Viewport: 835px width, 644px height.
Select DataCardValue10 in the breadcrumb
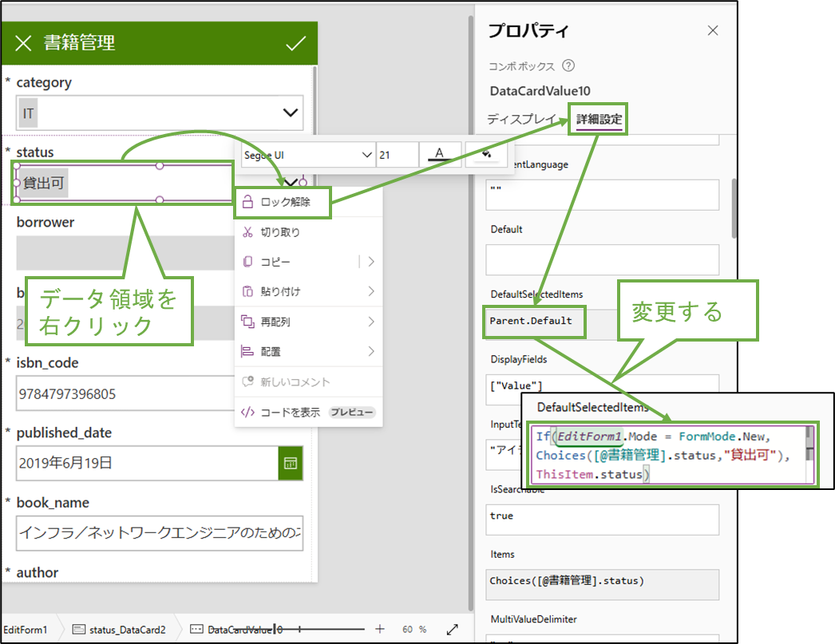pyautogui.click(x=236, y=630)
